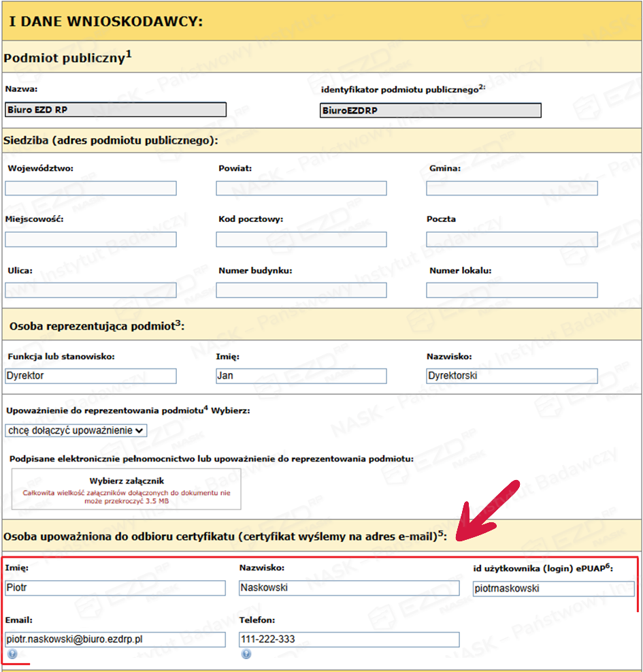This screenshot has height=672, width=643.
Task: Click the Nazwisko field containing Dyrektorski
Action: tap(512, 376)
